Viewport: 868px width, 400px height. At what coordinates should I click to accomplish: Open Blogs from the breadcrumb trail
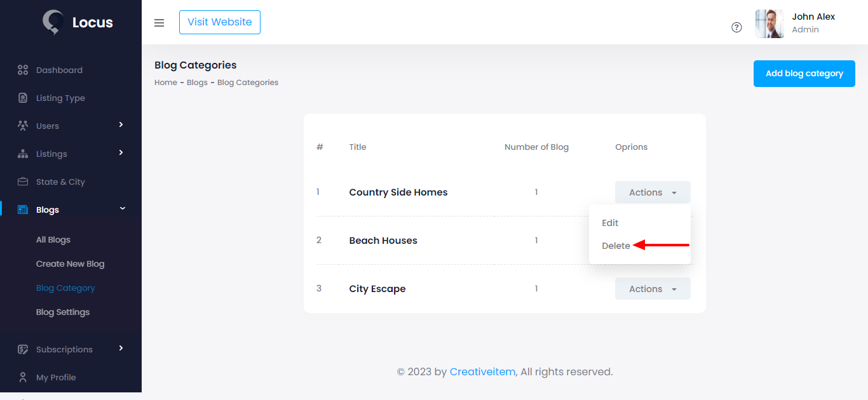pos(197,82)
